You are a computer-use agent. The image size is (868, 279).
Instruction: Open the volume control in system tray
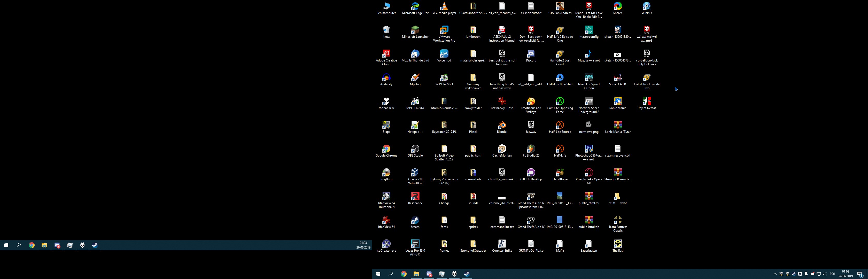tap(825, 274)
